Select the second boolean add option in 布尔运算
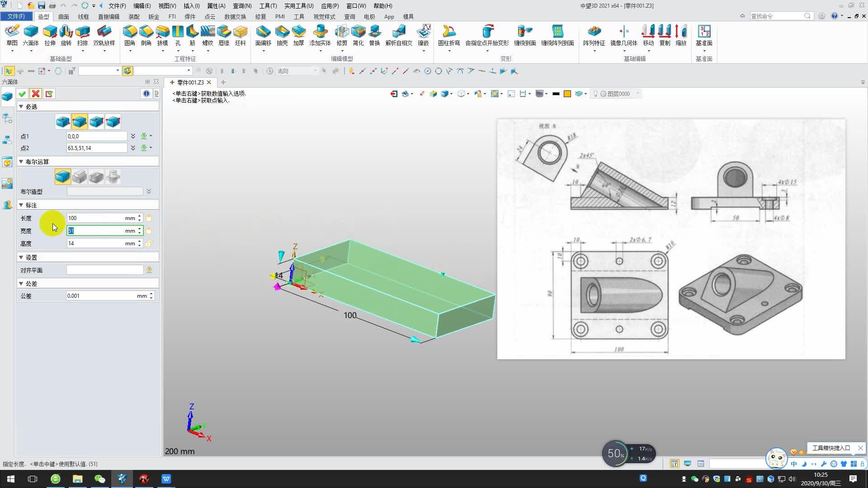This screenshot has height=488, width=868. click(80, 176)
